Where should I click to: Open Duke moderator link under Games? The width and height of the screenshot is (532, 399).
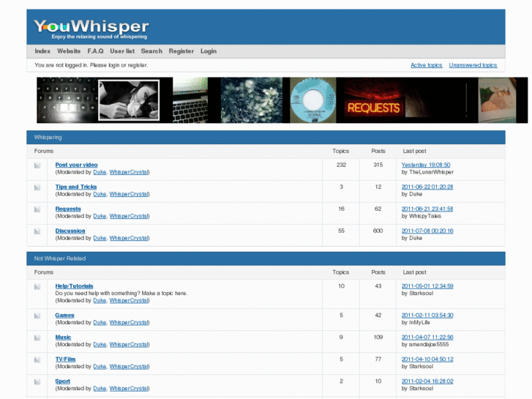coord(100,323)
